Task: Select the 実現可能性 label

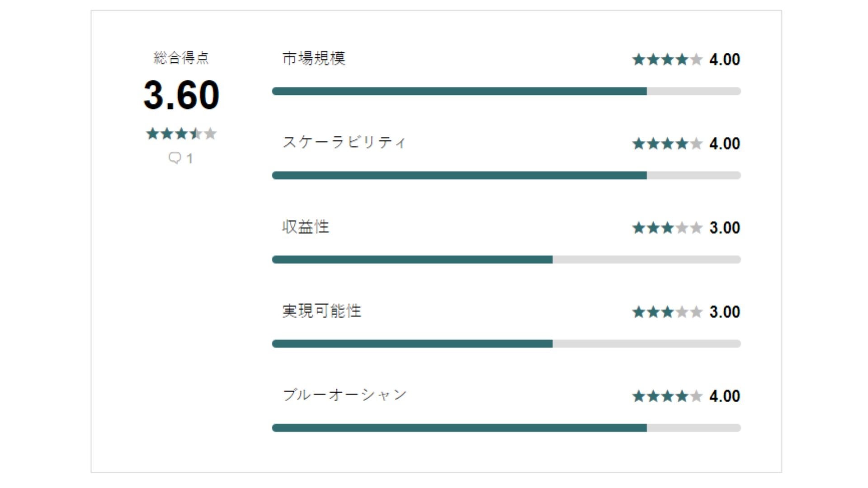Action: point(322,311)
